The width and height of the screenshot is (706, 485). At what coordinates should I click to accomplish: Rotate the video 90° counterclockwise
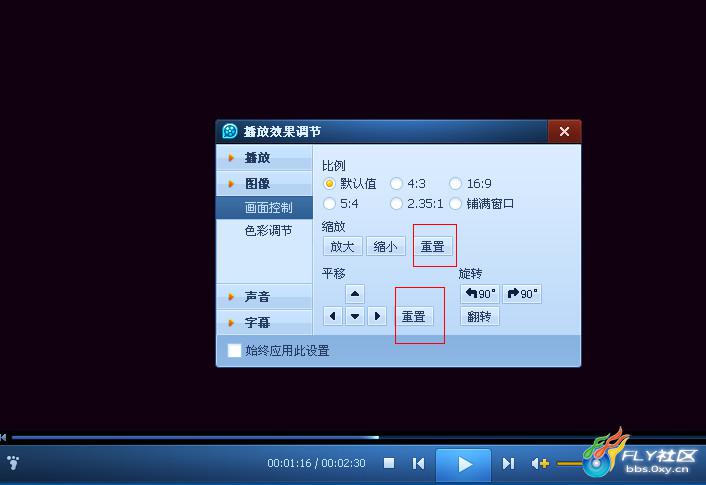coord(480,294)
